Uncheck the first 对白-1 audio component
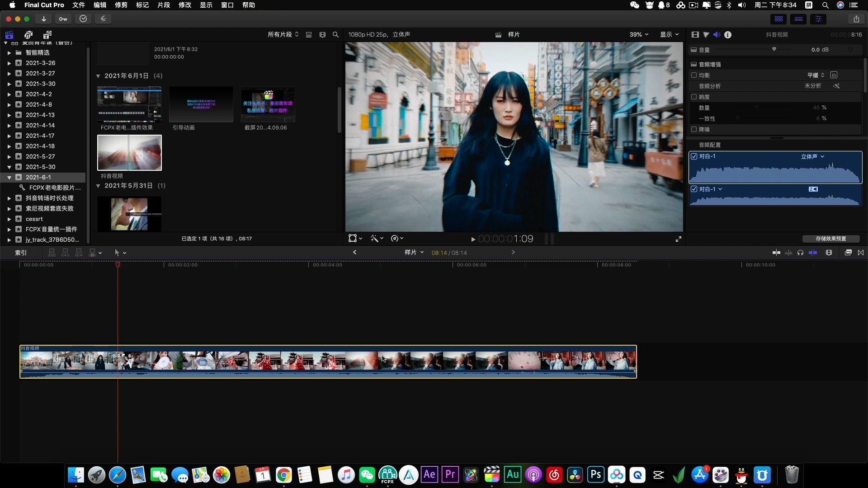Screen dimensions: 868x488 [x=694, y=156]
